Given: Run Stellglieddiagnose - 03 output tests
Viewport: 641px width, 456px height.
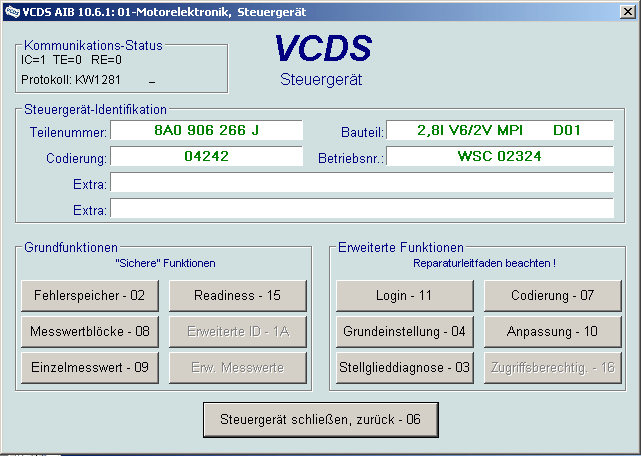Looking at the screenshot, I should click(405, 368).
